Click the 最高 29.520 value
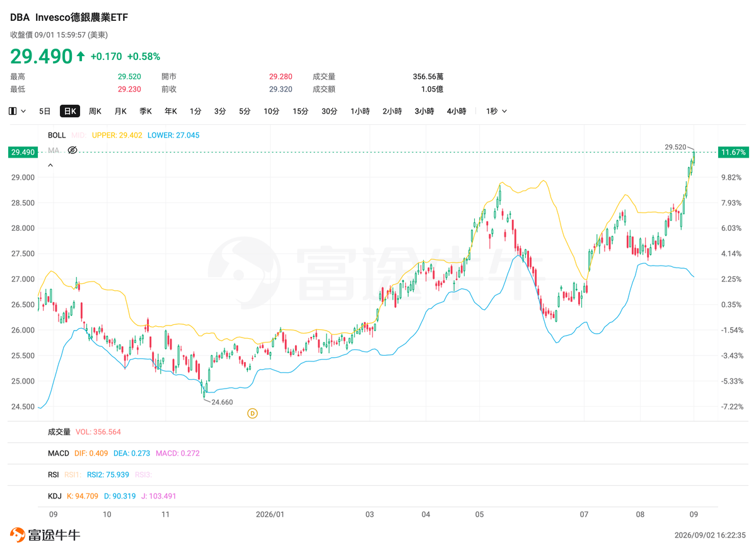The image size is (756, 552). 129,76
